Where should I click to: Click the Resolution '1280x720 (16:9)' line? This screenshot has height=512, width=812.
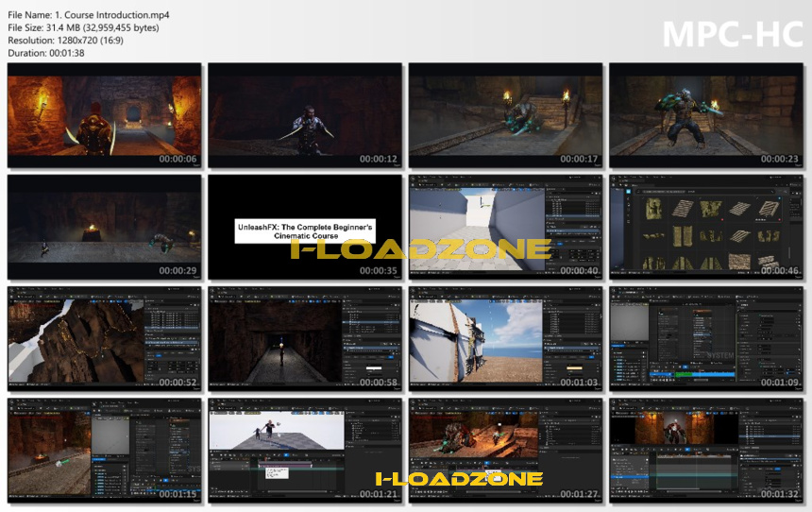pos(66,40)
